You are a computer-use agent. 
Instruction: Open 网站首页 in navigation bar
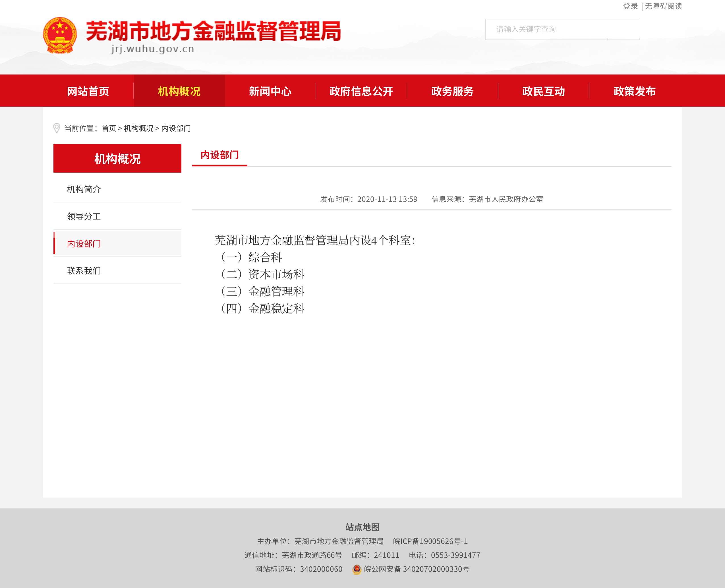tap(88, 91)
